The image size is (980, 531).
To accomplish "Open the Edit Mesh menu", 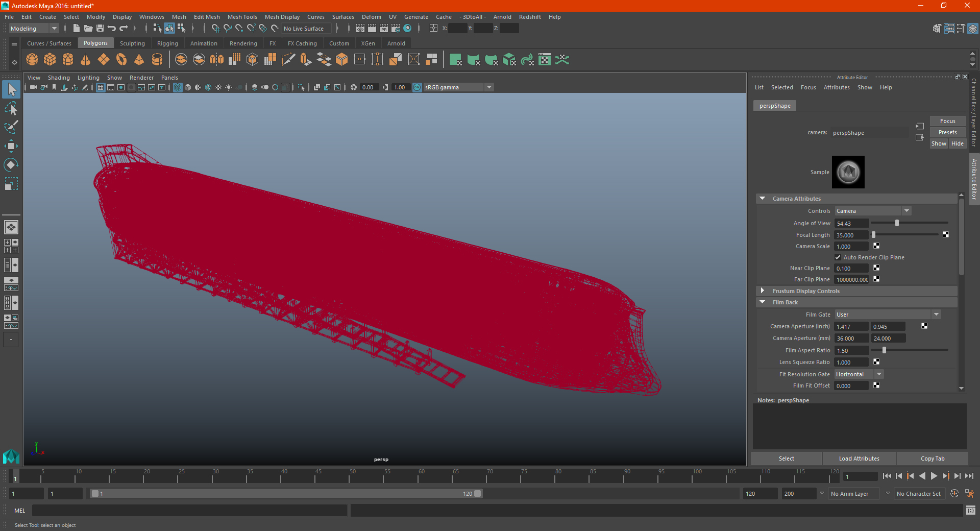I will coord(207,17).
